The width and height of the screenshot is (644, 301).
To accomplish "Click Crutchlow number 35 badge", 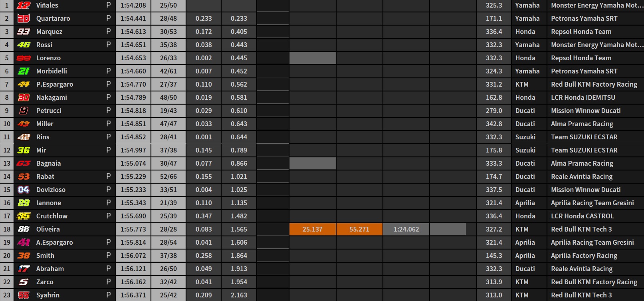I will (24, 216).
